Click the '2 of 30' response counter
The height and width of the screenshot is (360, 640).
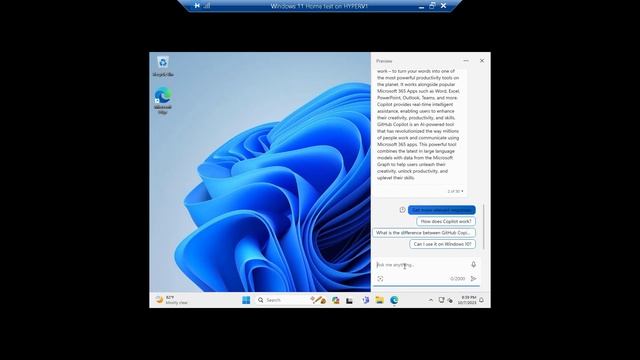coord(455,191)
